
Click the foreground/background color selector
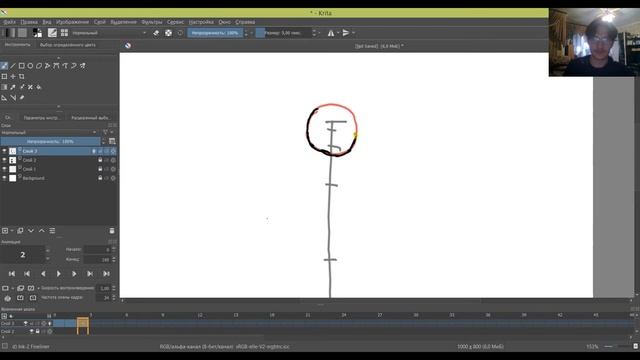(37, 33)
